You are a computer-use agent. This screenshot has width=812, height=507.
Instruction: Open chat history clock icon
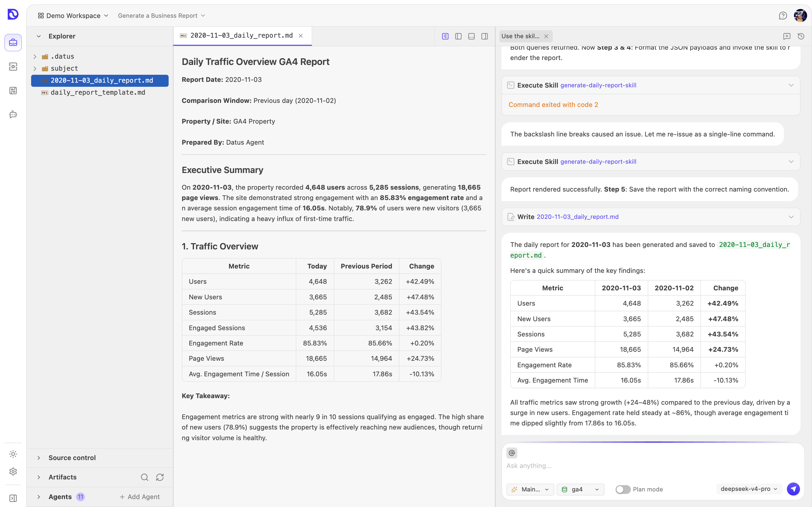coord(801,36)
